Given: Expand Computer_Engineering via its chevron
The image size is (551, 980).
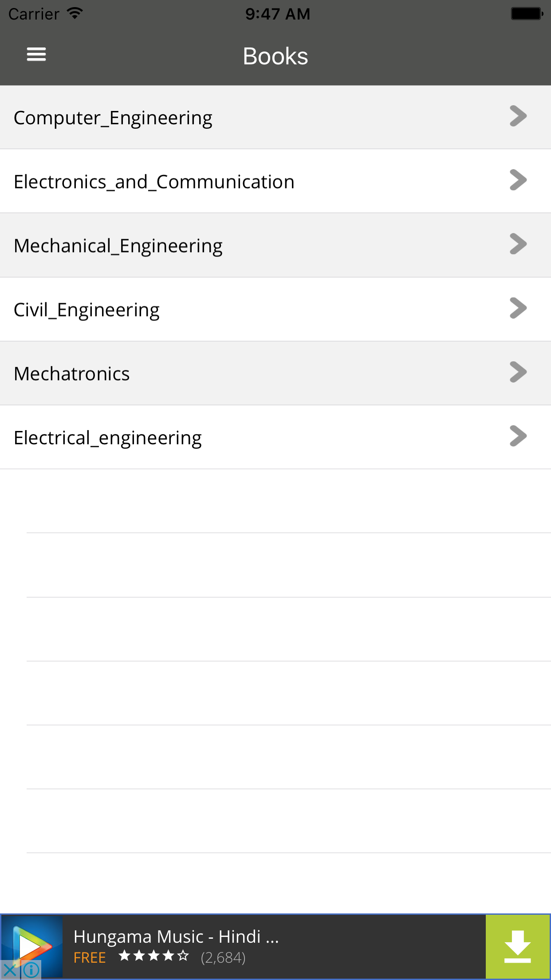Looking at the screenshot, I should tap(518, 116).
